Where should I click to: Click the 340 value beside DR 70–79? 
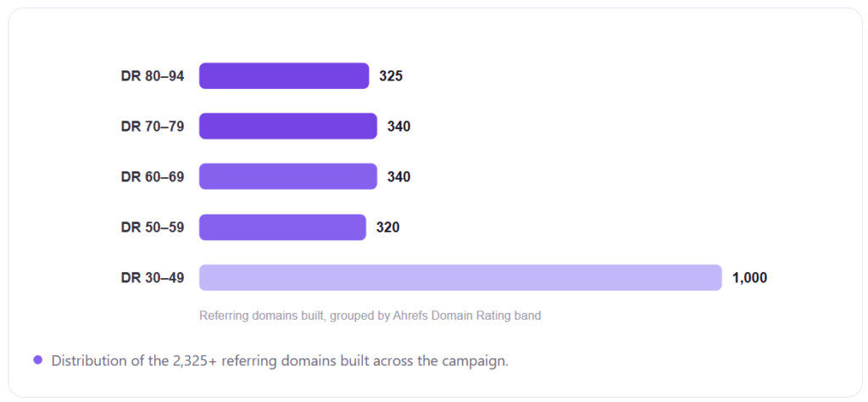[x=398, y=127]
